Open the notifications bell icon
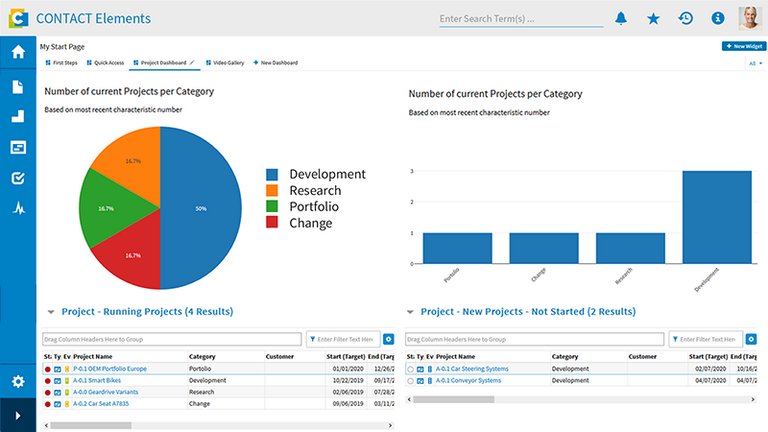Screen dimensions: 768x432 pyautogui.click(x=621, y=18)
